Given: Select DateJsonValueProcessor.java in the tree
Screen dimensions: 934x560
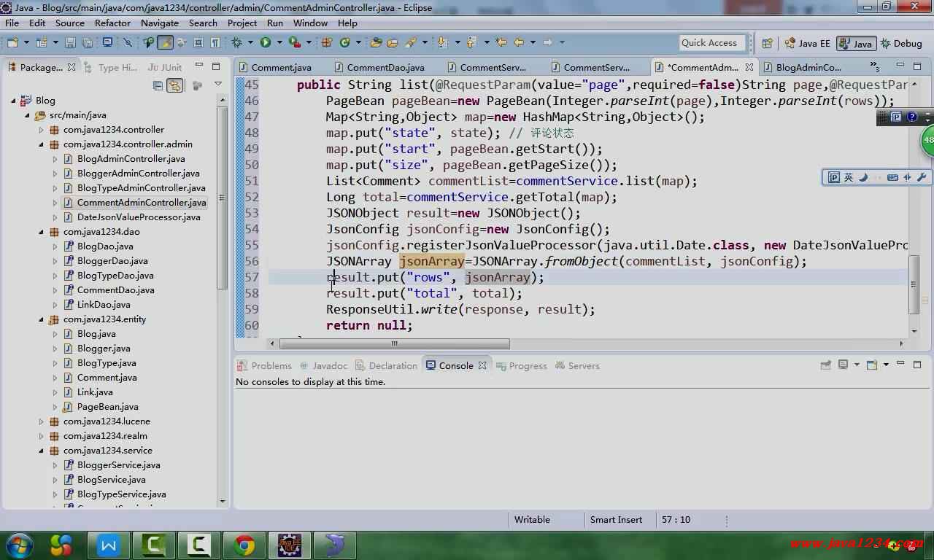Looking at the screenshot, I should pyautogui.click(x=139, y=217).
